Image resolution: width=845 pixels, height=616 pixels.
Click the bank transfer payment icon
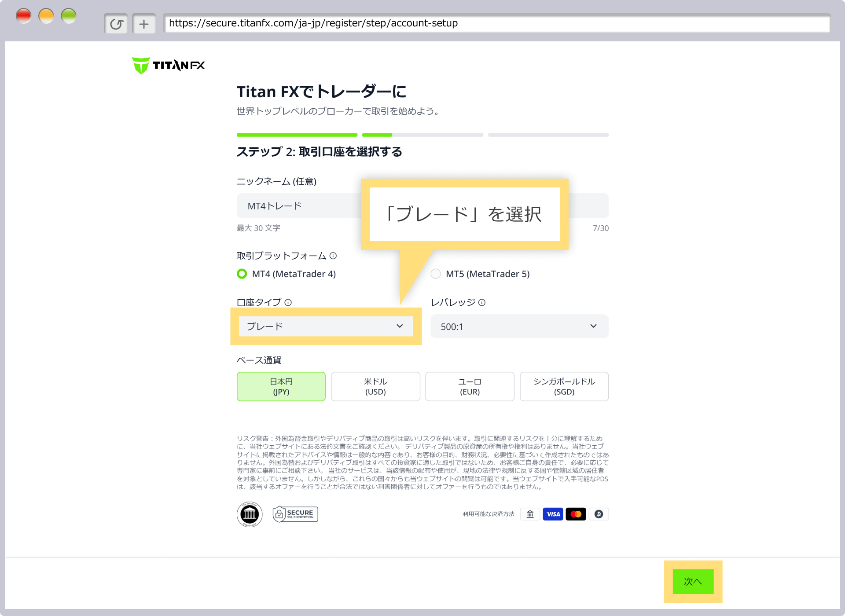(x=530, y=514)
